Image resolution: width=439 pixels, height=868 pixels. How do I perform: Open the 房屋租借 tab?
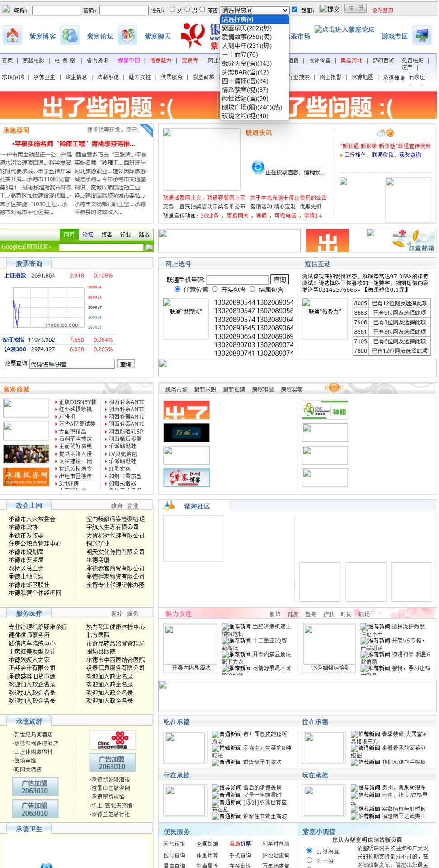[x=263, y=389]
